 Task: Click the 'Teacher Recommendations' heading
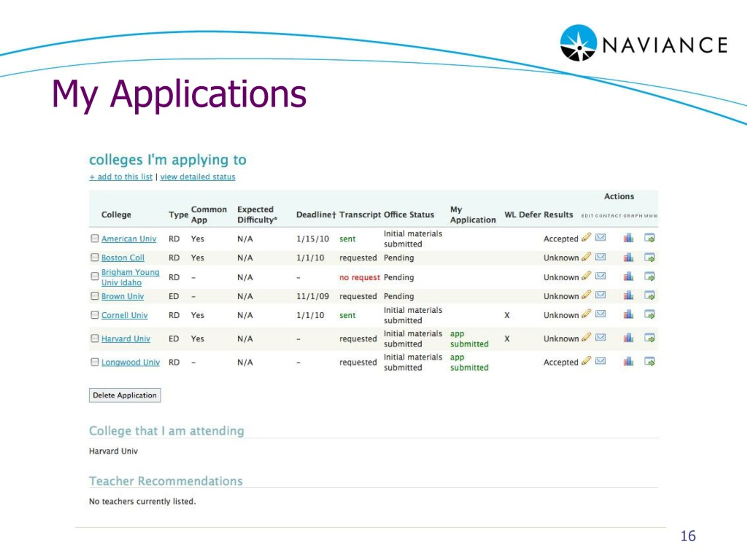(x=166, y=481)
